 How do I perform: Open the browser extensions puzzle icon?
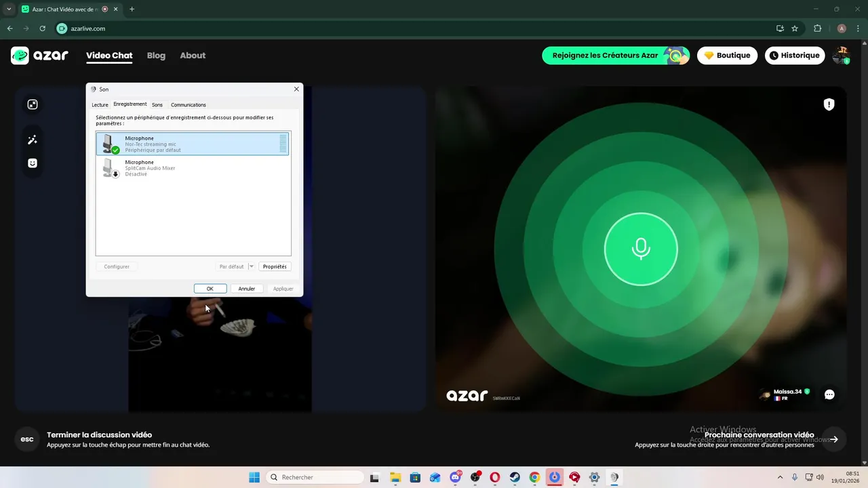pos(817,28)
